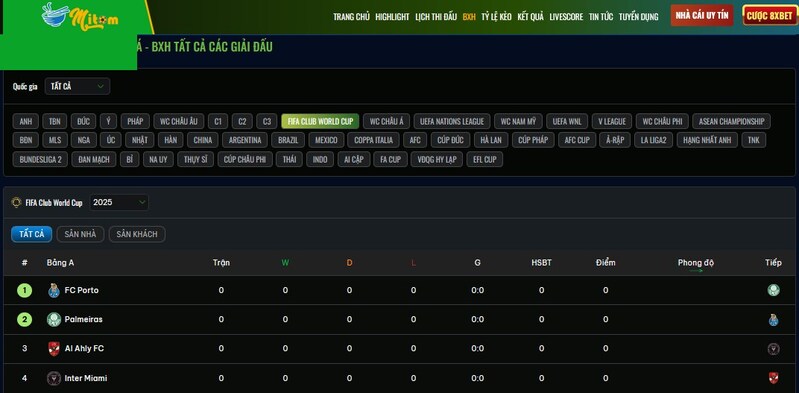Screen dimensions: 799x393
Task: Click the NHÀ CÁI UY TÍN button
Action: tap(702, 15)
